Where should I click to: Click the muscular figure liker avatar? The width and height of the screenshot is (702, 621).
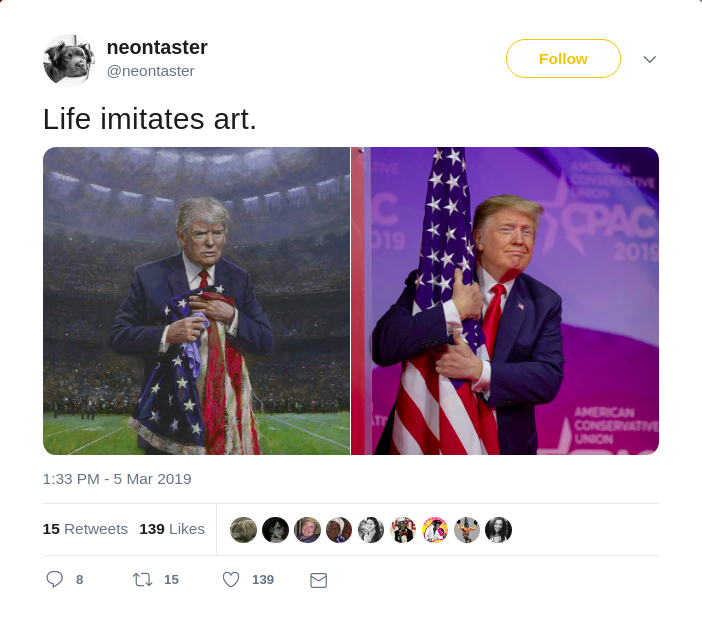(467, 530)
